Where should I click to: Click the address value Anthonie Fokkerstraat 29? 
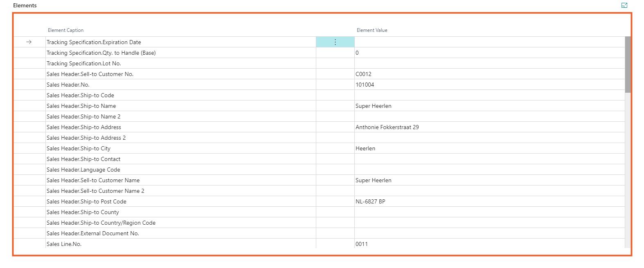[x=387, y=127]
